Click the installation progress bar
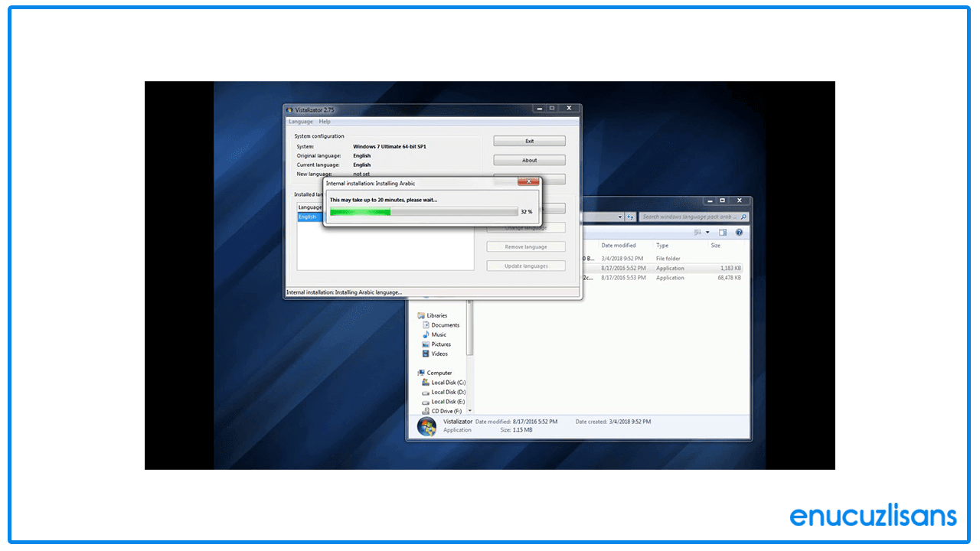This screenshot has width=980, height=551. pos(423,211)
